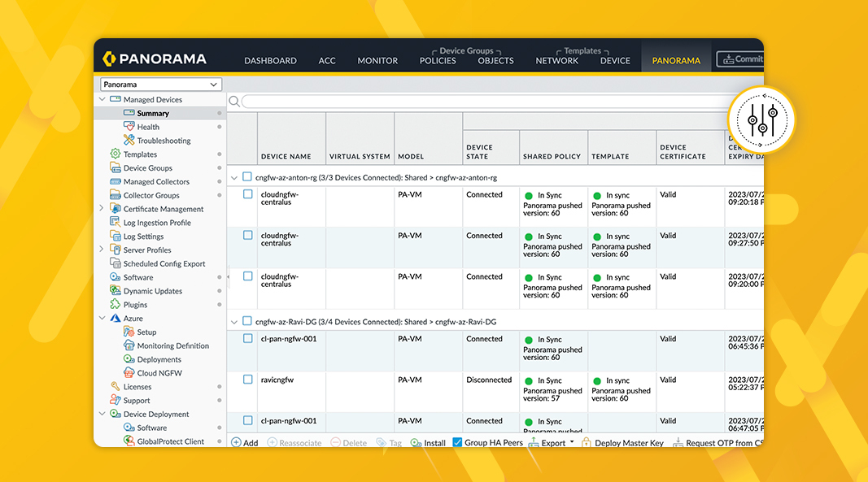Viewport: 868px width, 482px height.
Task: Open the Panorama context dropdown
Action: point(161,85)
